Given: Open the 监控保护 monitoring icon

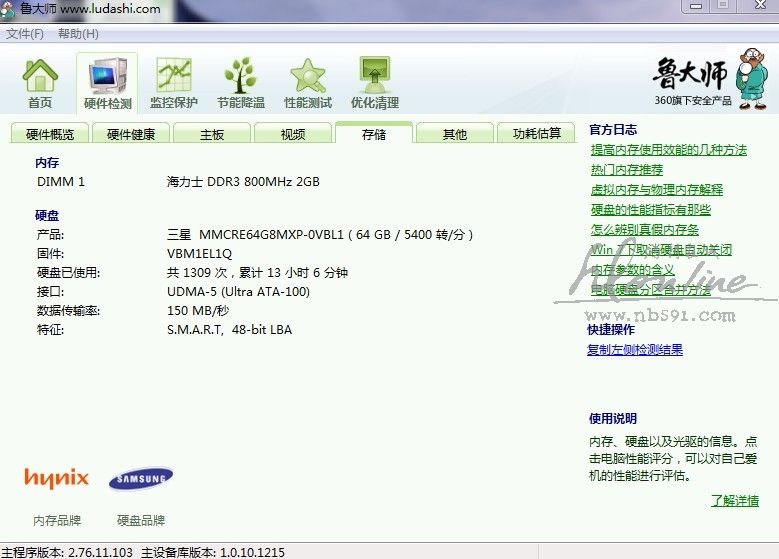Looking at the screenshot, I should [174, 82].
